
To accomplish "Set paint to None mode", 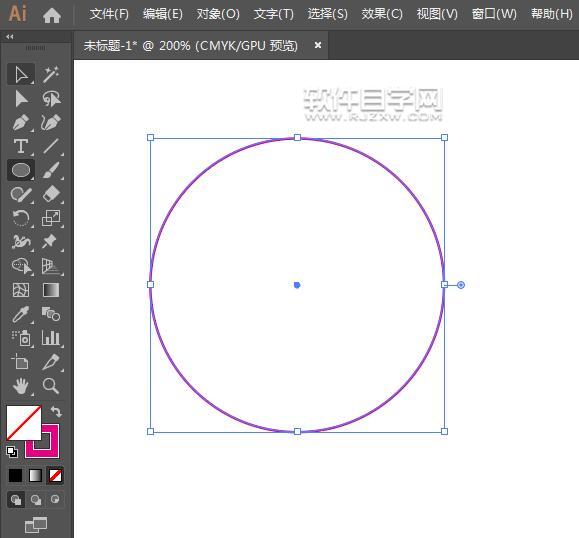I will coord(55,476).
